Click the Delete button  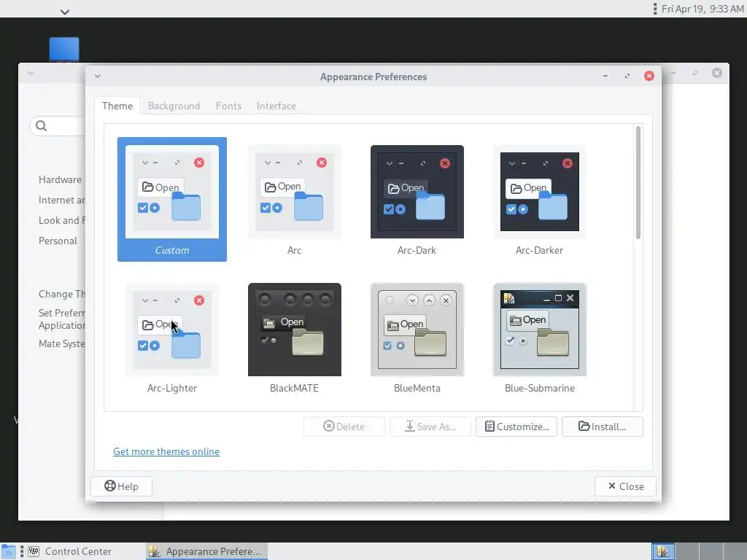point(344,427)
